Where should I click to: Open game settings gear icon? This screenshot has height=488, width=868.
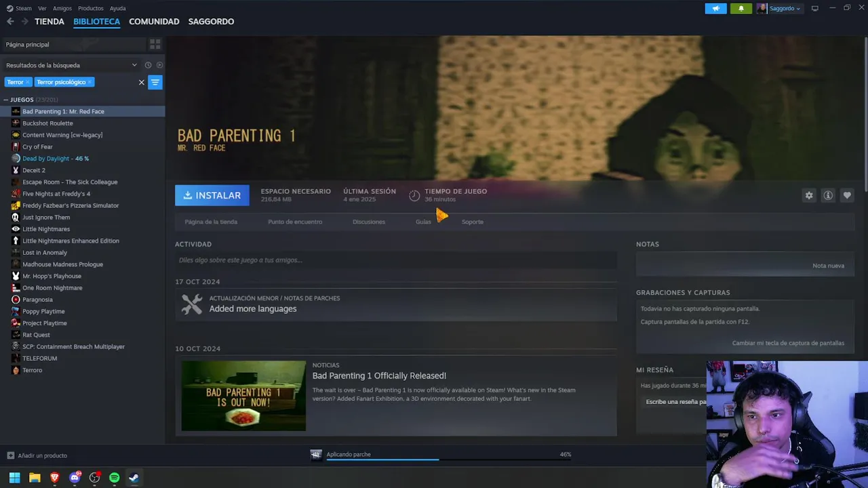(809, 195)
